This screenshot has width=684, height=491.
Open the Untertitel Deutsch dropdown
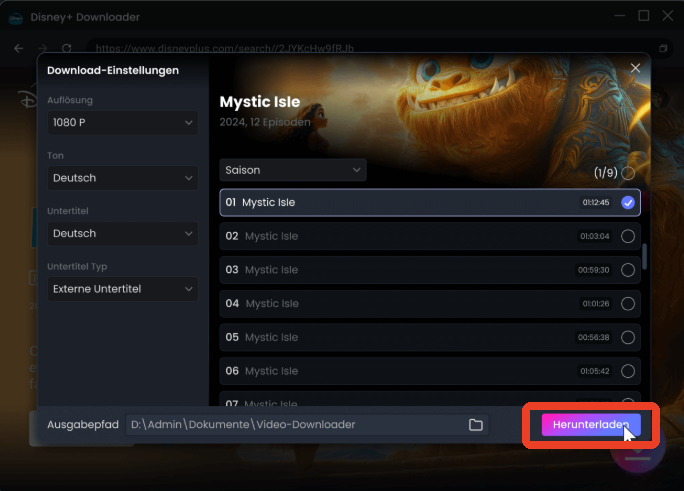[x=123, y=233]
